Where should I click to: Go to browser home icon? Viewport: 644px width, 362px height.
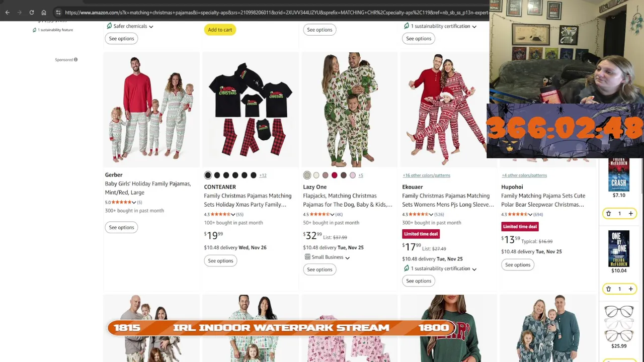click(44, 13)
